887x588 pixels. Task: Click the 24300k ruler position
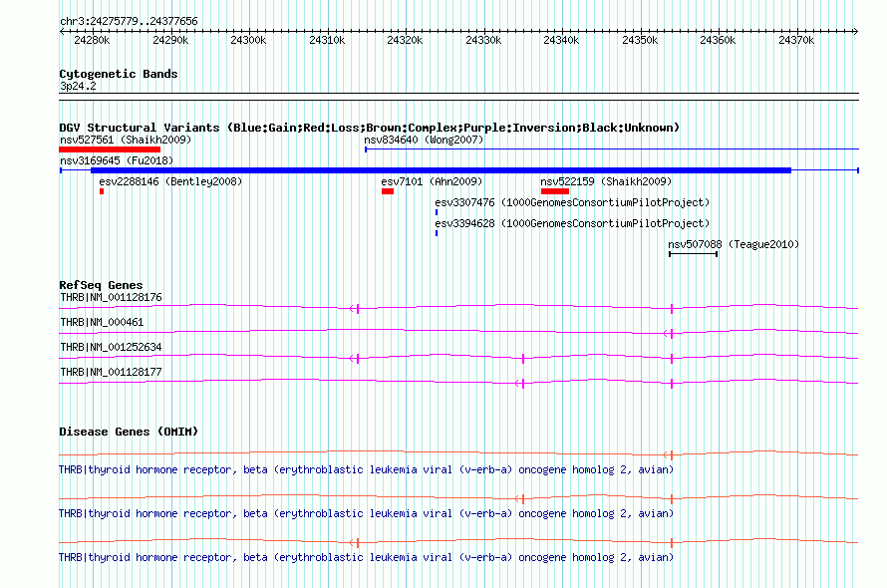248,40
